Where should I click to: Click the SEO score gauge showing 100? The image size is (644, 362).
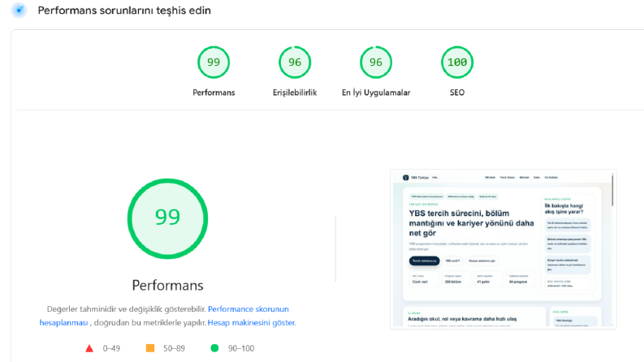(x=457, y=62)
